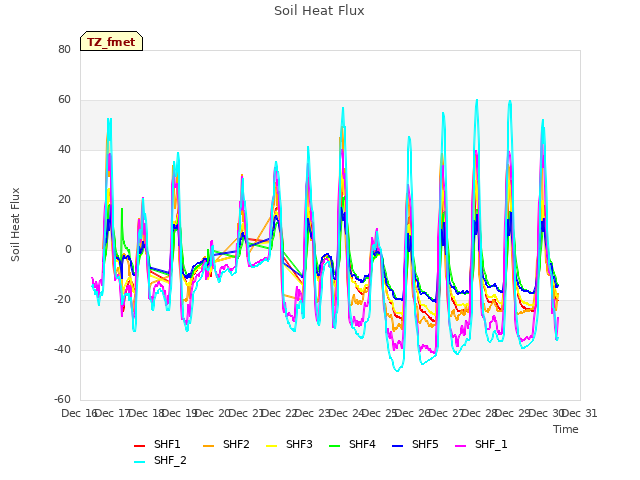
Task: Toggle the SHF3 legend entry
Action: (x=289, y=444)
